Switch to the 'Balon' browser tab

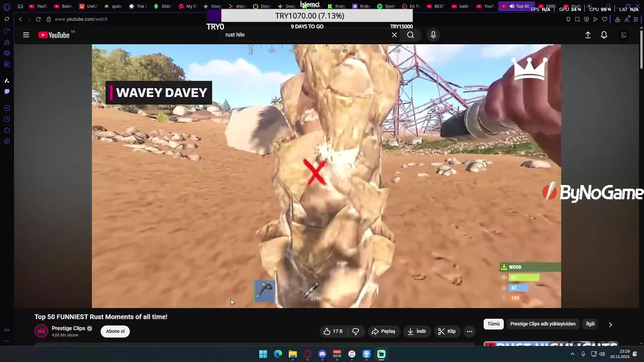(63, 7)
